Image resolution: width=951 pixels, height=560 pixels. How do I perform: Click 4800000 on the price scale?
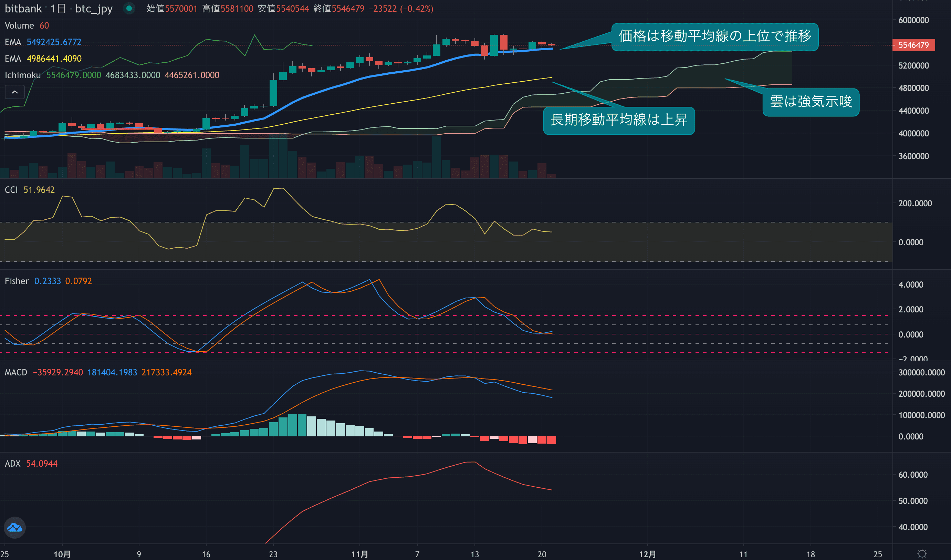[x=913, y=88]
